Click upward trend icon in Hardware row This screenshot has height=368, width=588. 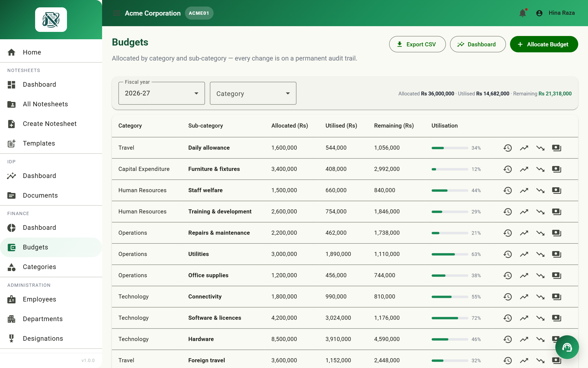(524, 339)
